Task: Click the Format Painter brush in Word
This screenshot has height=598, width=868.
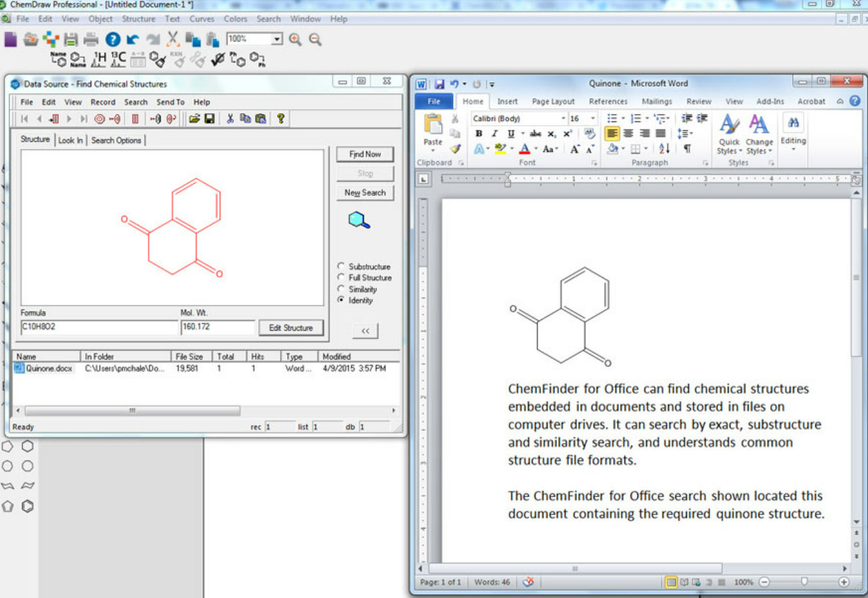Action: 456,149
